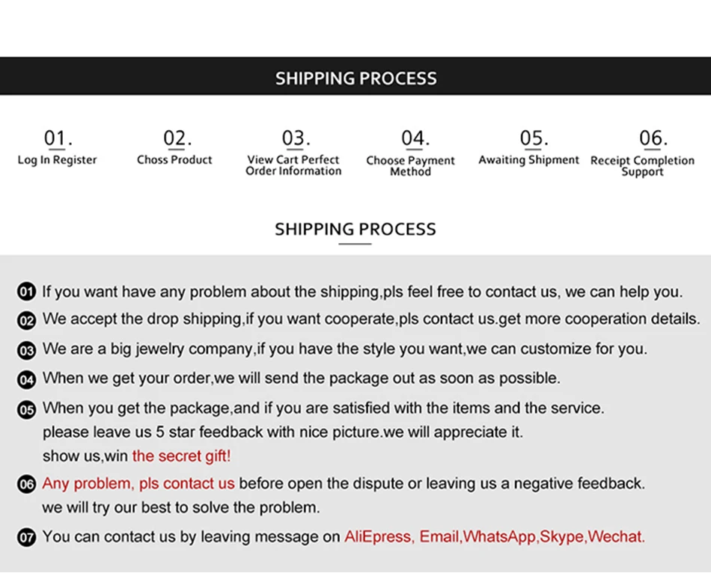The image size is (711, 588).
Task: Select step 04 Choose Payment Method
Action: (x=410, y=153)
